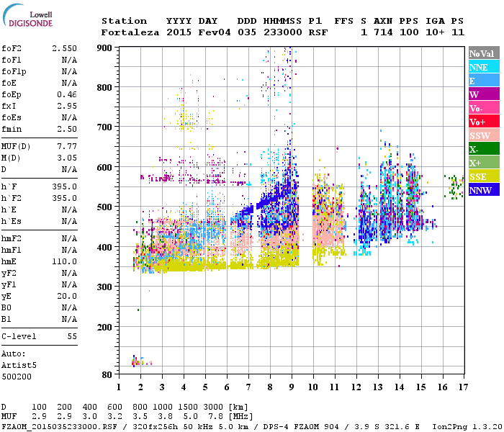Click the green X- echoes near 16.5 MHz

tap(454, 186)
